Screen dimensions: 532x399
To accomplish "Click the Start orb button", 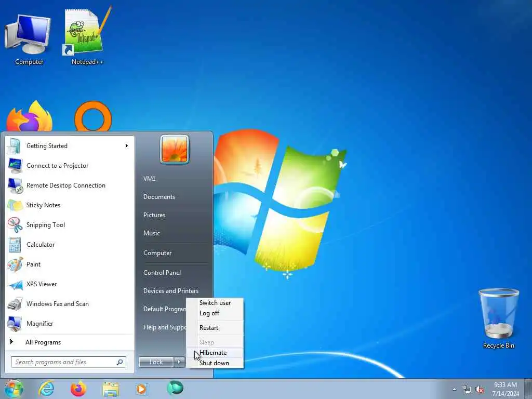I will [x=14, y=389].
